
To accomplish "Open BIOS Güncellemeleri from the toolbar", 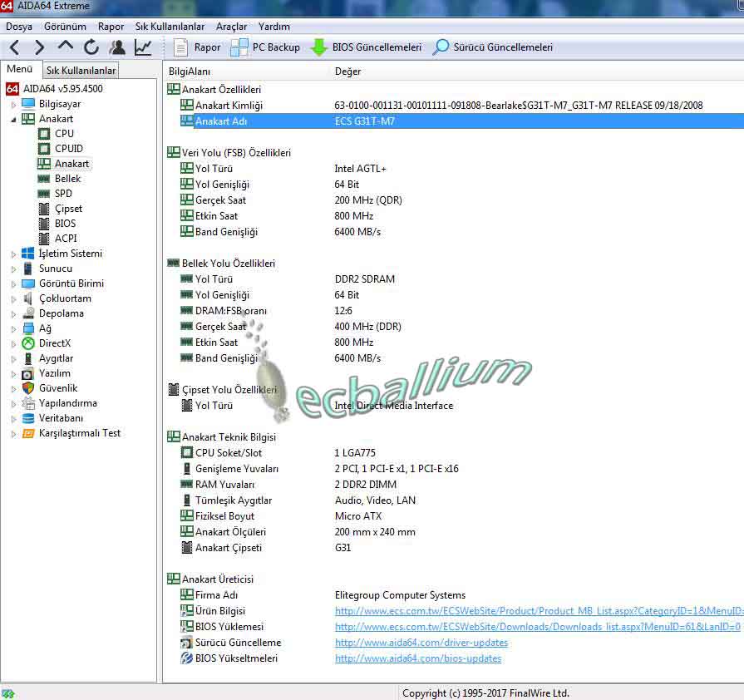I will point(367,47).
